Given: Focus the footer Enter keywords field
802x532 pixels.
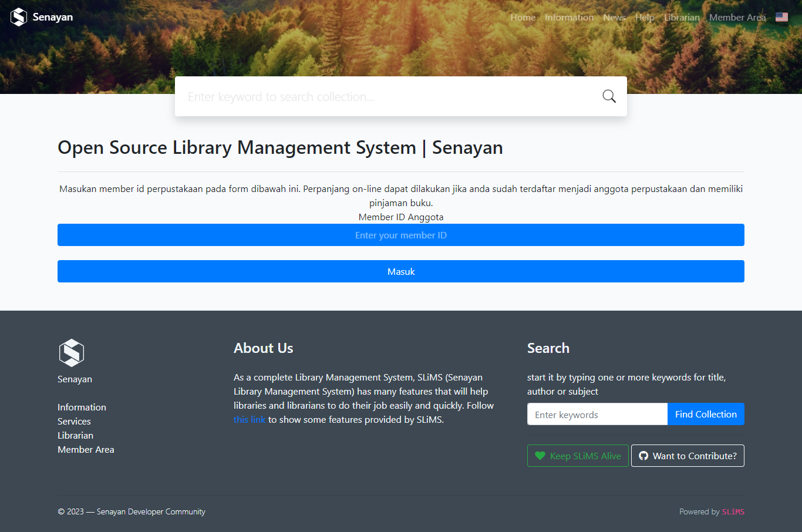Looking at the screenshot, I should tap(597, 414).
